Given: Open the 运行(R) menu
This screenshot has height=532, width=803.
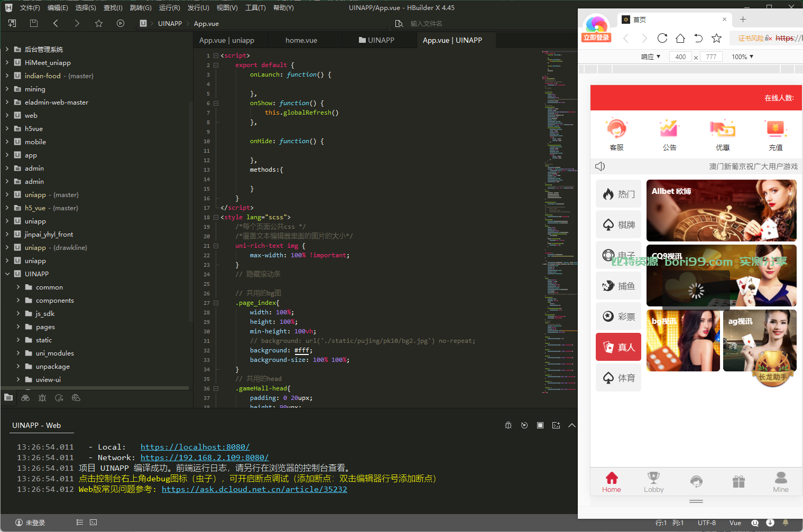Looking at the screenshot, I should click(x=169, y=7).
